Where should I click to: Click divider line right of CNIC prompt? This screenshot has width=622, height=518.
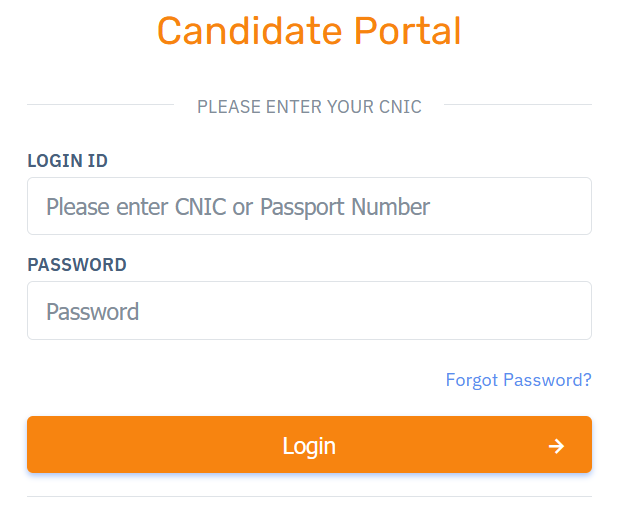coord(517,105)
